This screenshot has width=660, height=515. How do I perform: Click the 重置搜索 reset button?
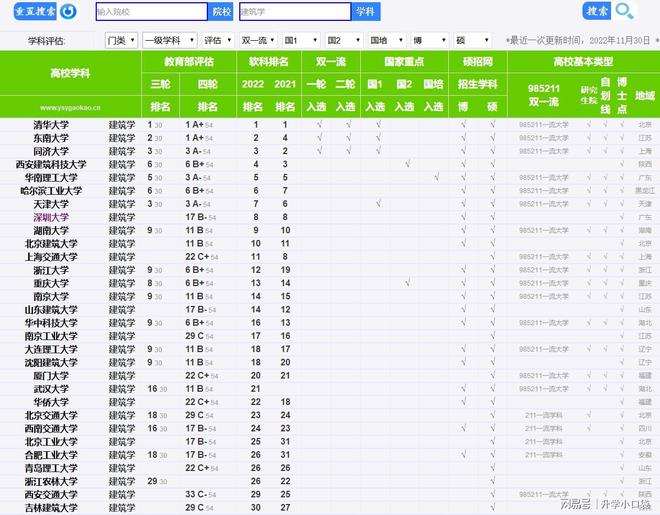(x=35, y=11)
